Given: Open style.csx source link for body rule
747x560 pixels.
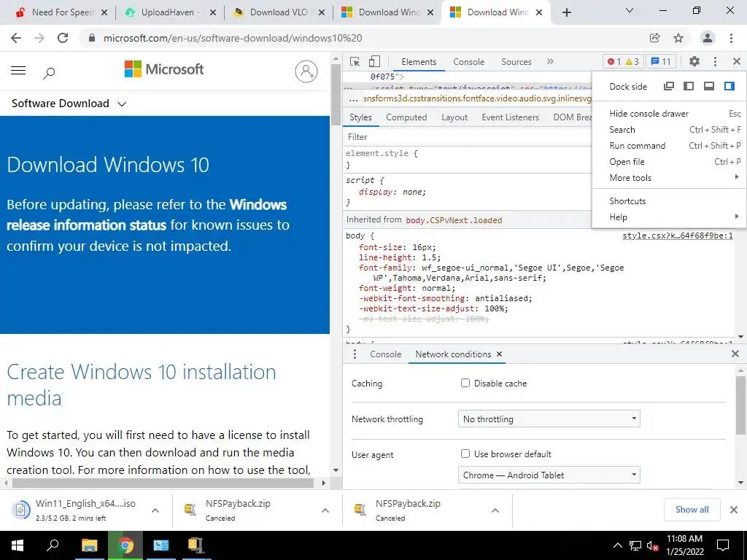Looking at the screenshot, I should 678,236.
